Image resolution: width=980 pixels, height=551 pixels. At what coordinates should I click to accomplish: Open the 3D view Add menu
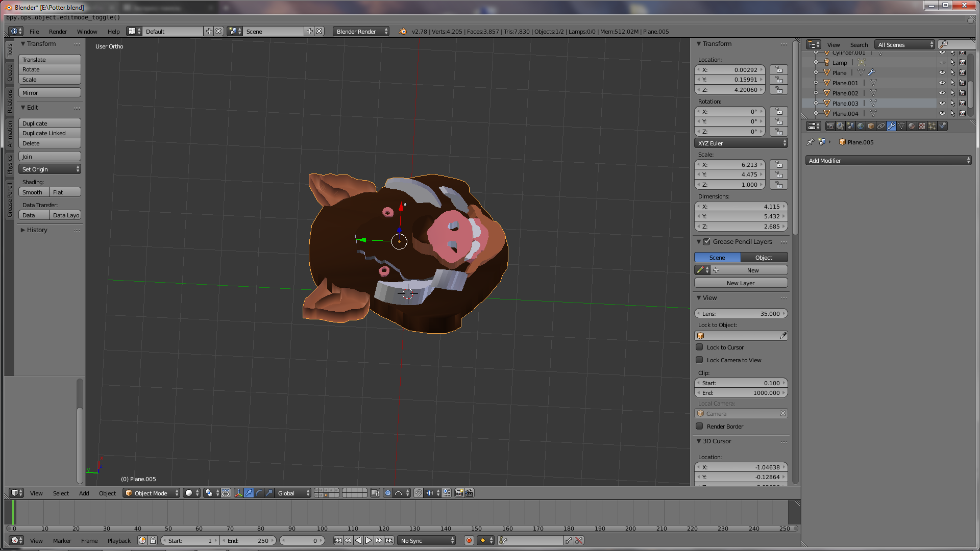(84, 493)
